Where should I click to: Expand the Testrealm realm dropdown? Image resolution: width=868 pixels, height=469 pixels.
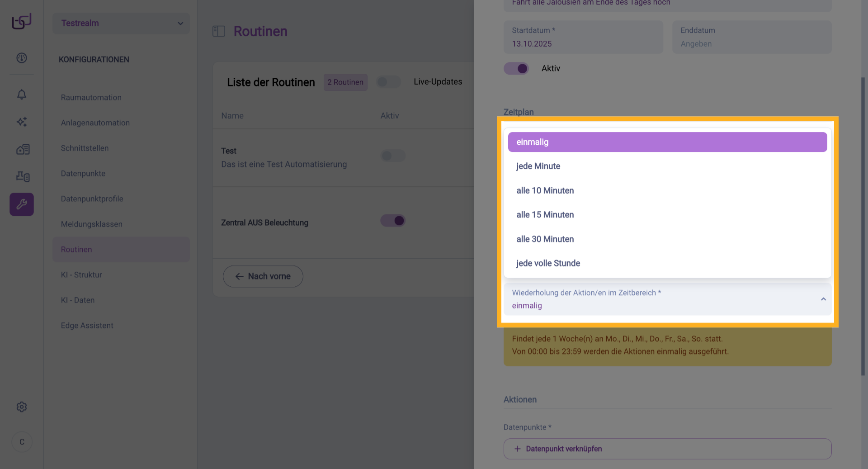(x=121, y=23)
